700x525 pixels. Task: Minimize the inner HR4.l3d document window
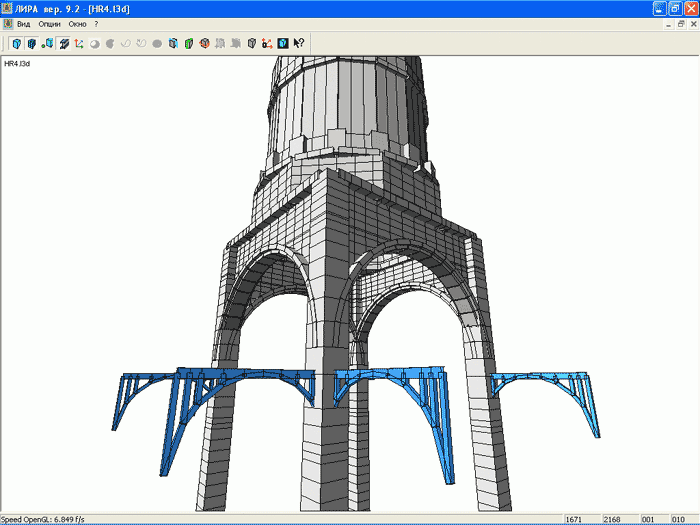(x=668, y=24)
